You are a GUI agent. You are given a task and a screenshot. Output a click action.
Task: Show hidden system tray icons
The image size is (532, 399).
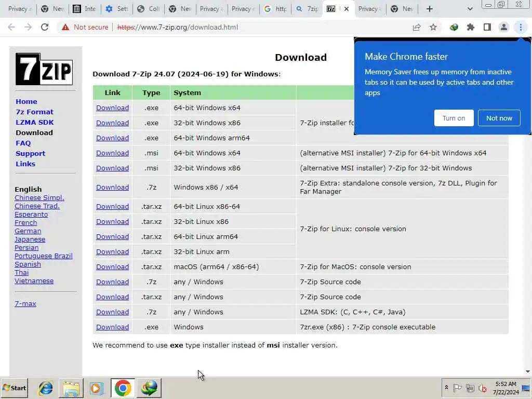coord(446,388)
